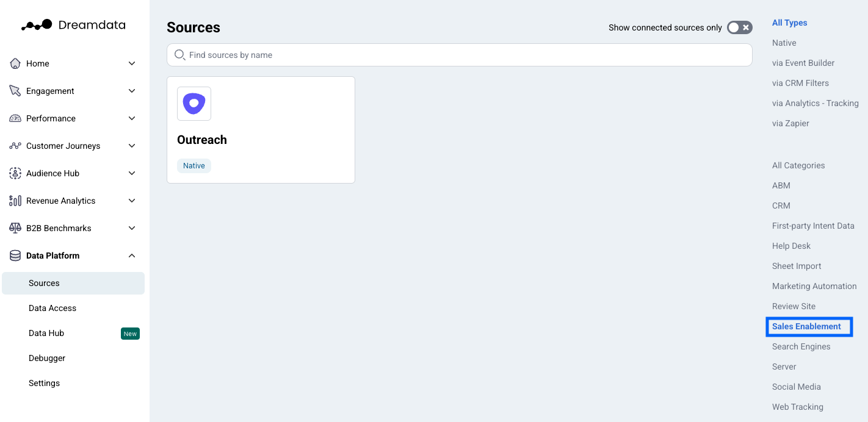Select Sales Enablement category

(x=806, y=326)
